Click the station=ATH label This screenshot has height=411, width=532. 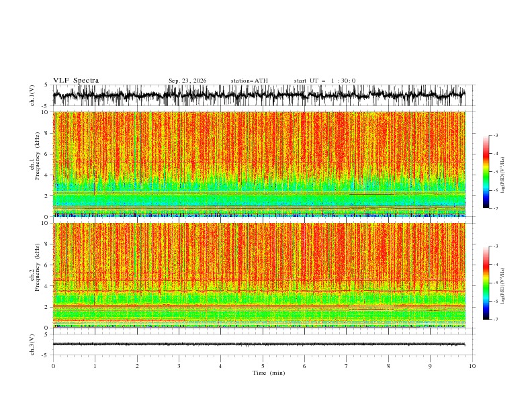(x=249, y=81)
